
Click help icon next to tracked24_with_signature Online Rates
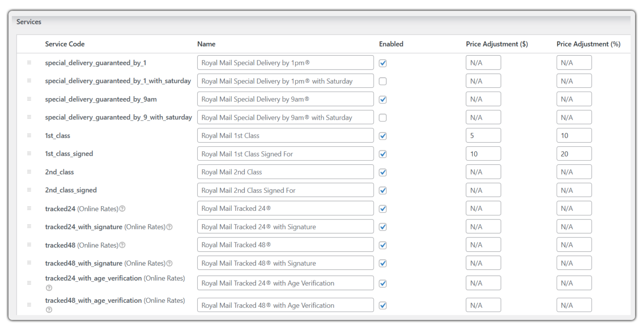(x=169, y=227)
